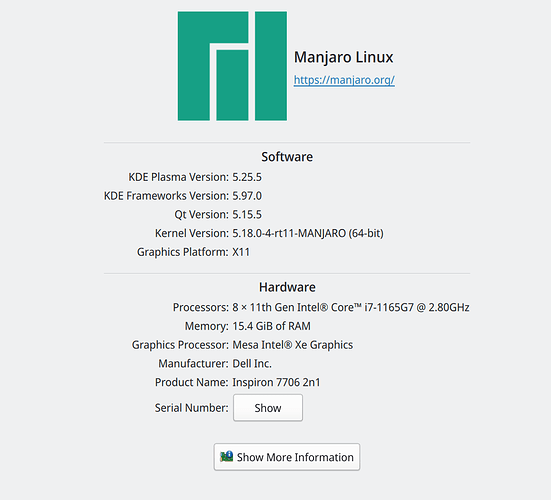Click the Kernel Version label
Screen dimensions: 551x500
point(192,233)
